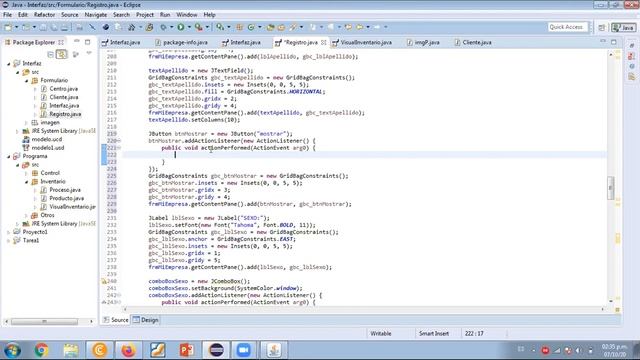640x360 pixels.
Task: Expand the Control package node
Action: pos(27,173)
